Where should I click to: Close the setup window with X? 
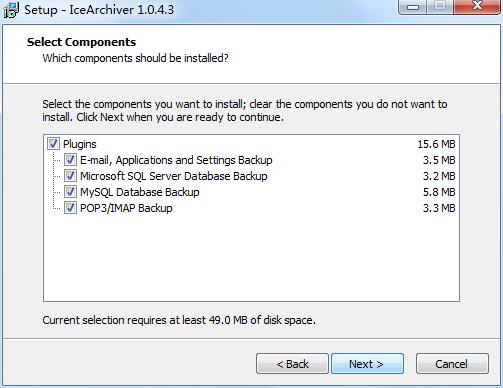click(477, 7)
